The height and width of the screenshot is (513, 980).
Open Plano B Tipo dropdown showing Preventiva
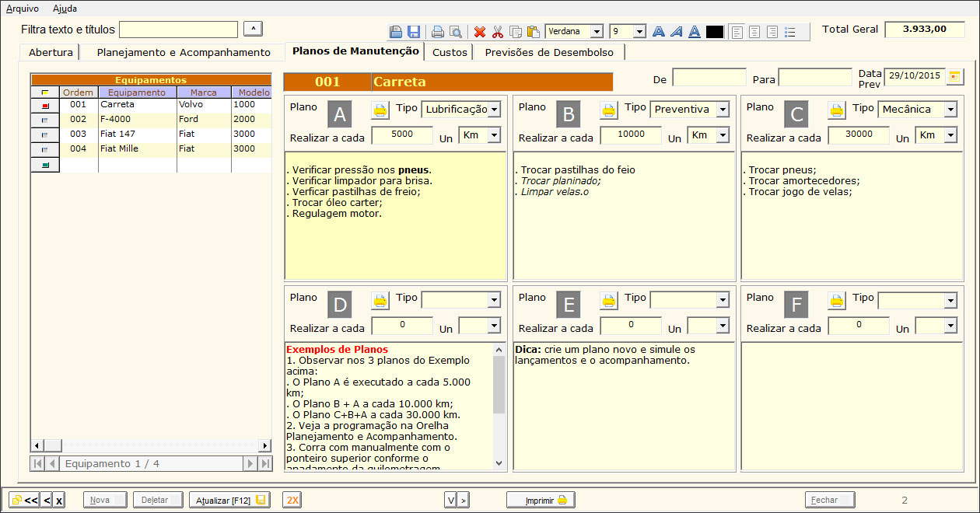[723, 110]
